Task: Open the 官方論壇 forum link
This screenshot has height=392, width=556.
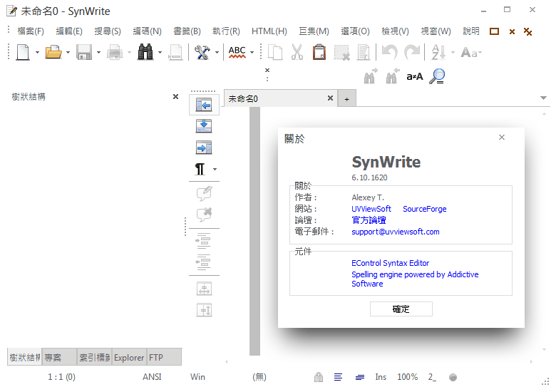Action: click(369, 220)
